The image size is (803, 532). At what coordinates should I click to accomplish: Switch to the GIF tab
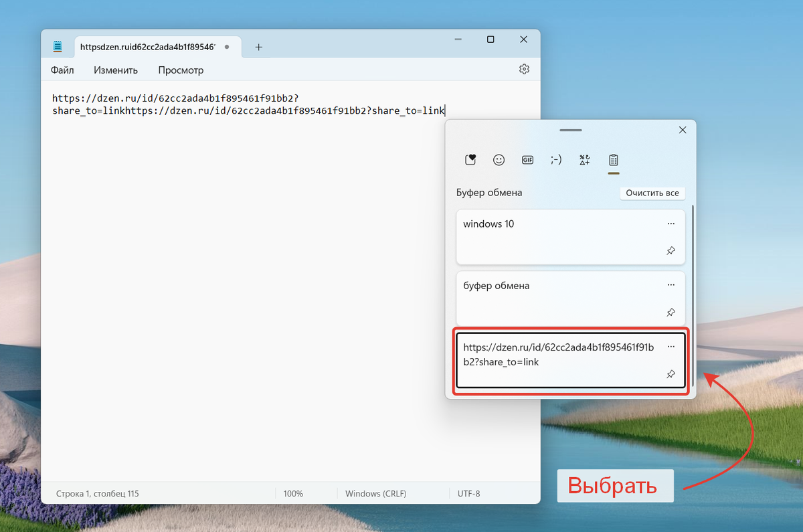click(527, 160)
